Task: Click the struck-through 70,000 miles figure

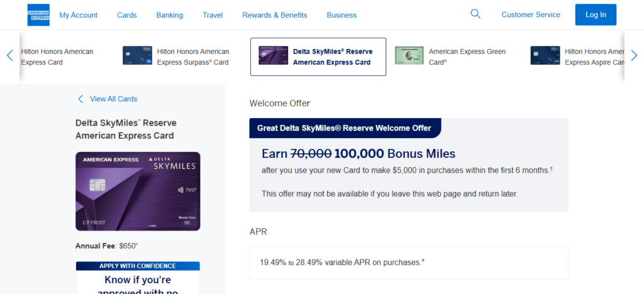Action: 311,154
